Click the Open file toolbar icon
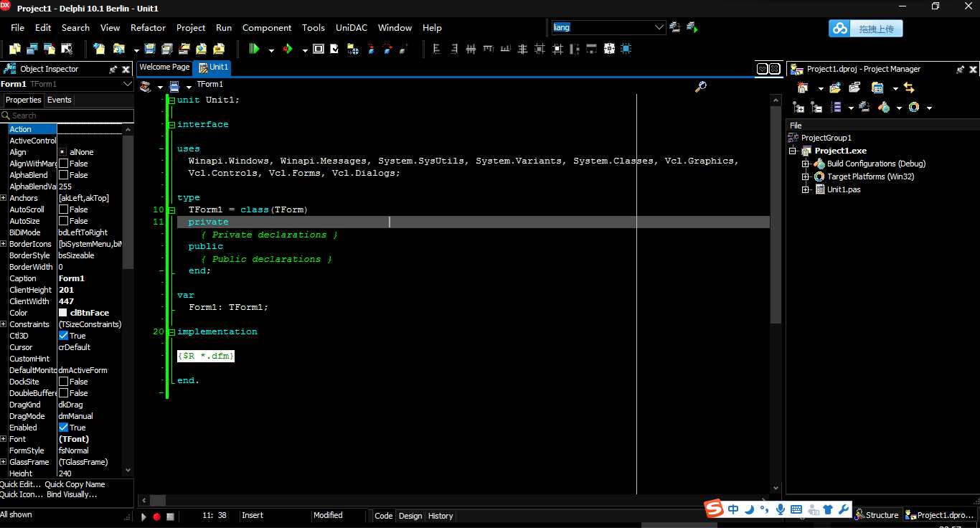 [118, 49]
